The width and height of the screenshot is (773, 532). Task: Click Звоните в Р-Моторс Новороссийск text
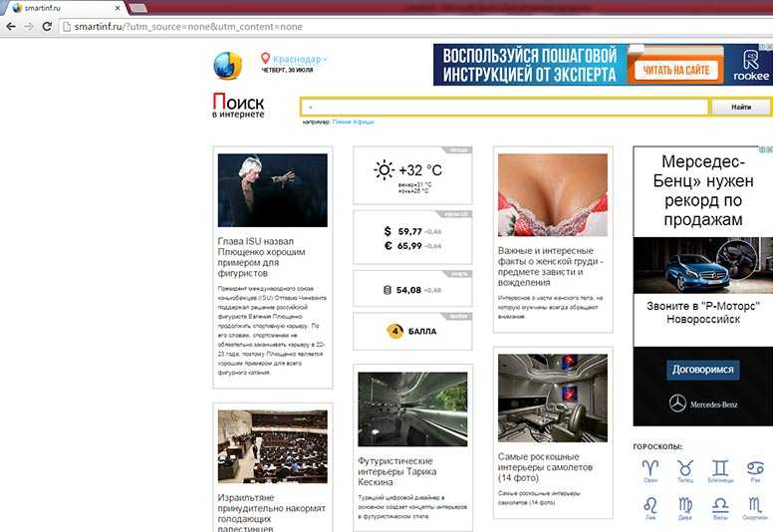[703, 313]
